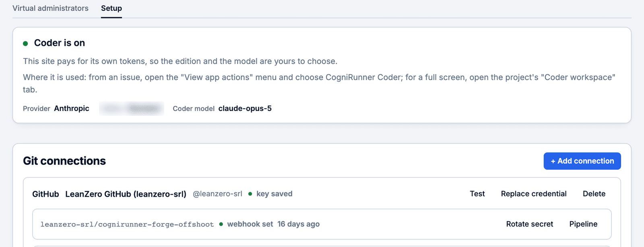Click the + Add connection button
This screenshot has width=644, height=247.
(582, 161)
